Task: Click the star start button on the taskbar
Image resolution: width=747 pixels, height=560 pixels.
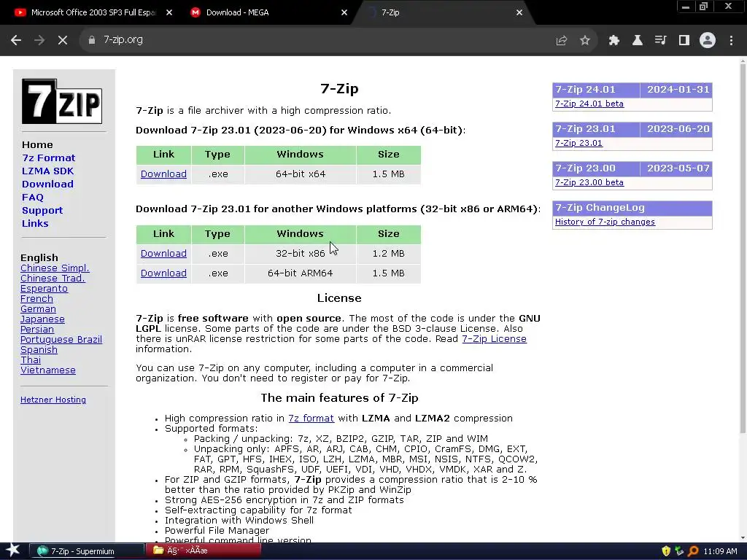Action: pyautogui.click(x=12, y=551)
